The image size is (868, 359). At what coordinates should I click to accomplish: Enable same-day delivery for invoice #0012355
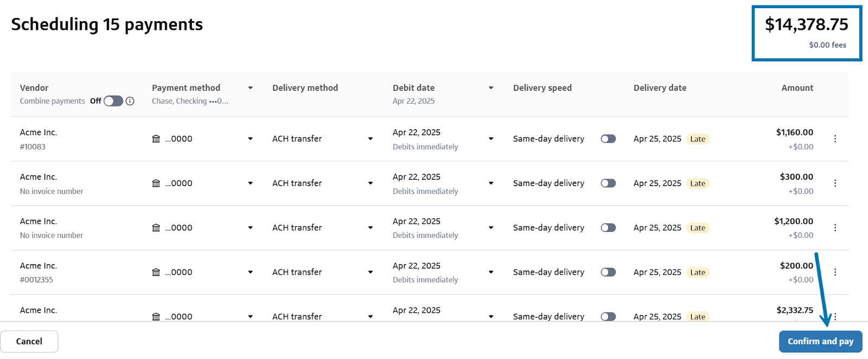[608, 273]
